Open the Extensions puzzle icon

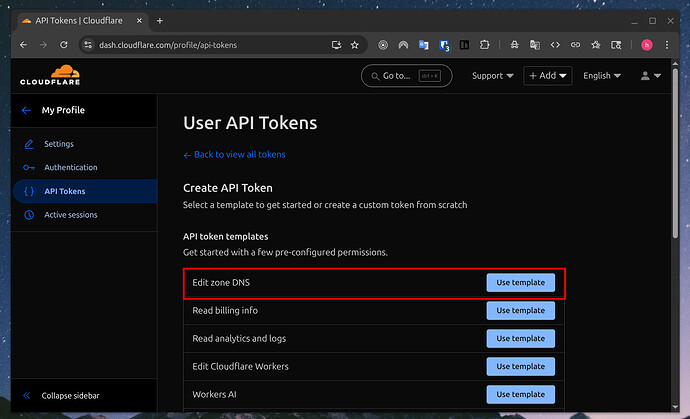484,45
